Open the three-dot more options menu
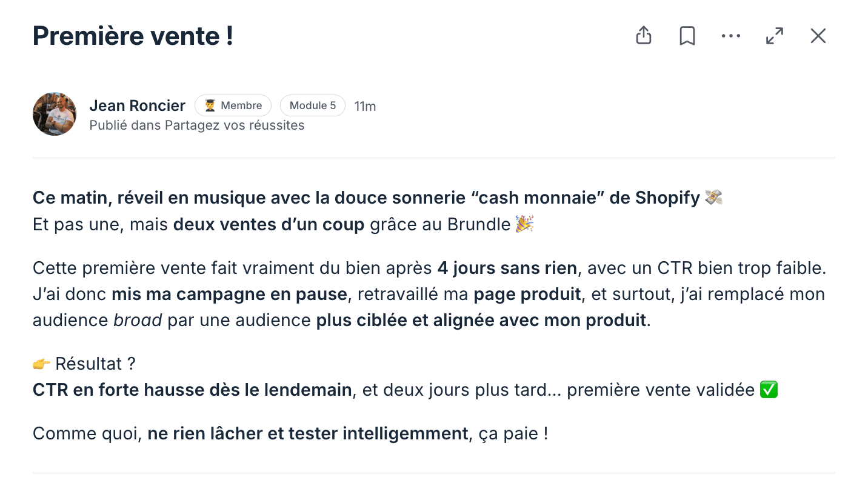Image resolution: width=868 pixels, height=480 pixels. pos(731,36)
